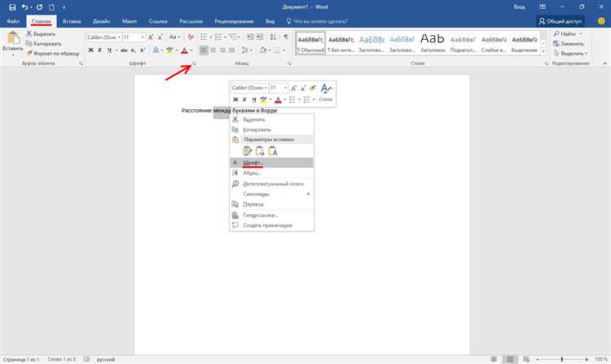Click Копировать in the ribbon clipboard group
The width and height of the screenshot is (611, 364).
click(43, 44)
